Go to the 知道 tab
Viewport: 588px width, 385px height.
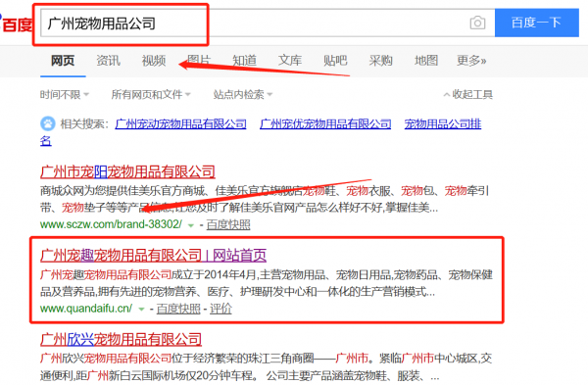tap(244, 61)
